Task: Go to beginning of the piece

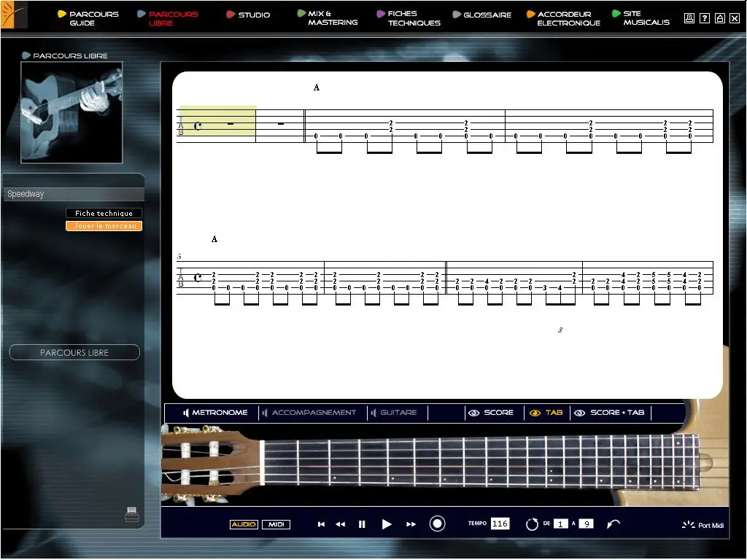Action: tap(321, 524)
